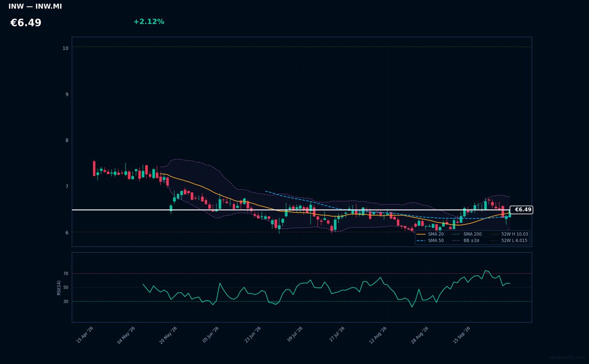Click the 10 price axis label

(x=65, y=48)
